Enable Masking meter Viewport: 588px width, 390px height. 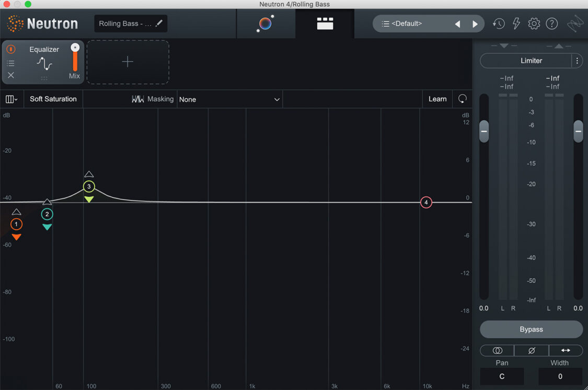point(153,99)
